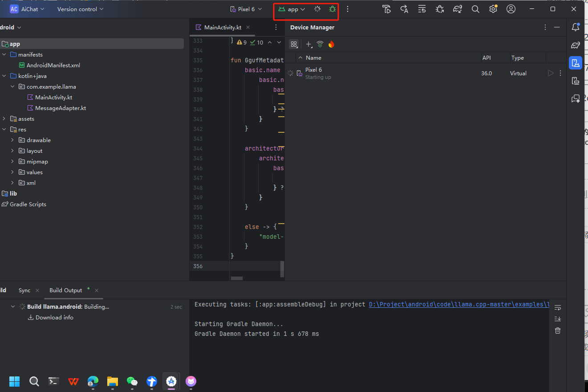
Task: Sort devices by Name column header
Action: coord(313,57)
